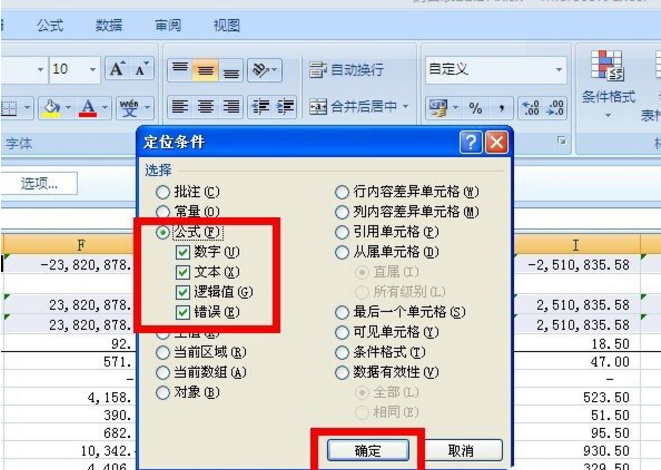Expand fill color dropdown arrow
Screen dimensions: 661x470
(x=68, y=108)
